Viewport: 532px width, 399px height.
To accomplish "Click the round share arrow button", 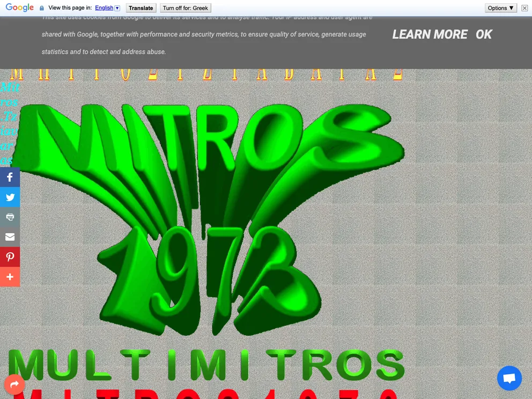I will 14,384.
